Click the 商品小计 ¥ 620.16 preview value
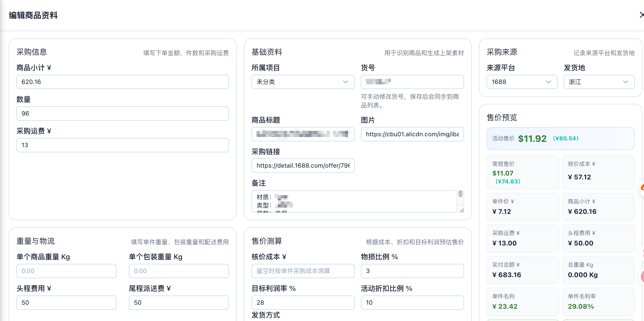Viewport: 644px width, 321px height. tap(582, 212)
